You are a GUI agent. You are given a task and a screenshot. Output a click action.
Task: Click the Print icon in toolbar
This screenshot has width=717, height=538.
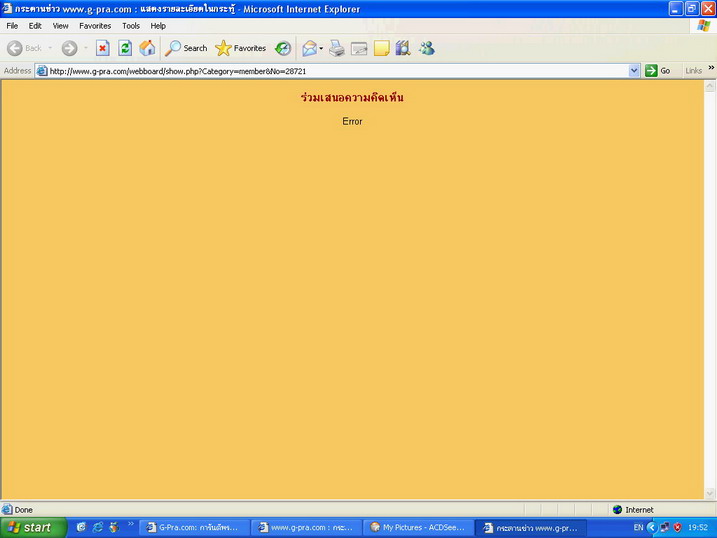(337, 48)
